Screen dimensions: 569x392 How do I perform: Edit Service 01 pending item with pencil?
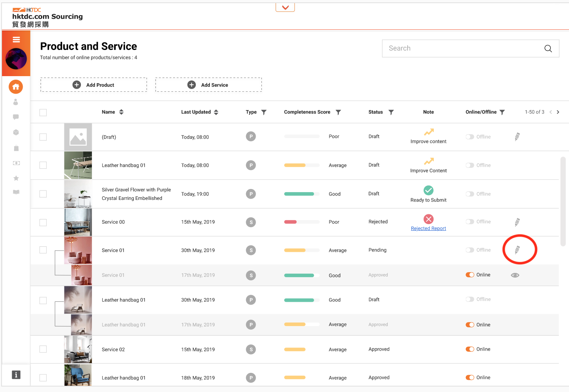[x=517, y=249]
